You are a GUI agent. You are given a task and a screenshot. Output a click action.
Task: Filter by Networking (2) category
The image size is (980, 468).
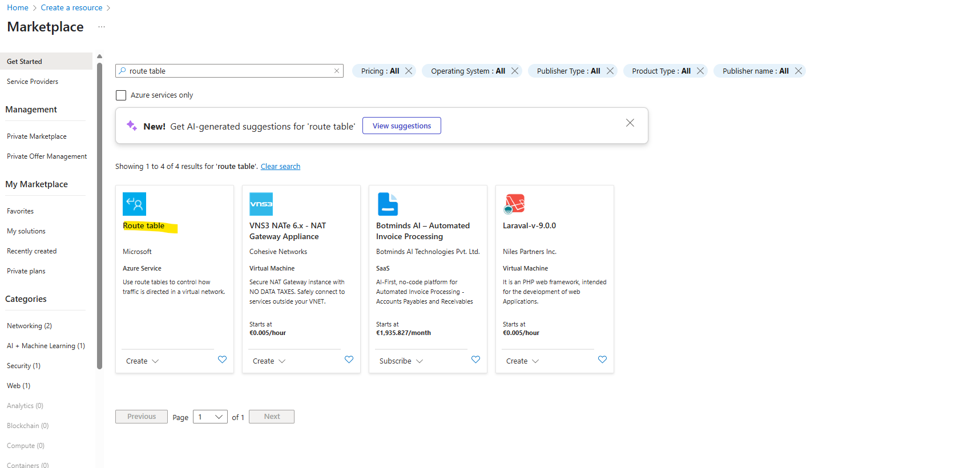(x=29, y=326)
